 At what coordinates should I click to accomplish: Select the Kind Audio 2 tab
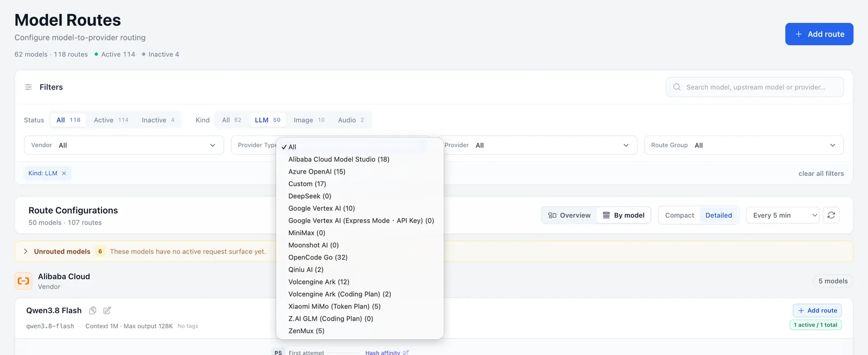(x=351, y=120)
